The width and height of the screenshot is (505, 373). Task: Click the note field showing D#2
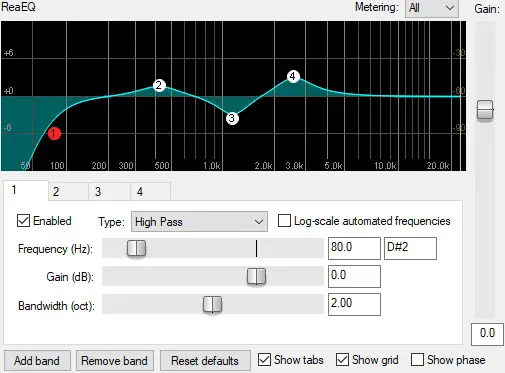[x=410, y=248]
